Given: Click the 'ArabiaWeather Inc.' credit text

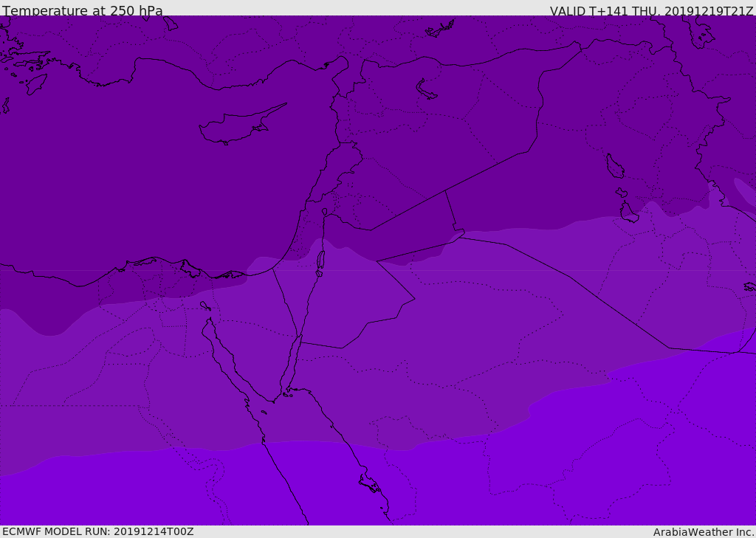Looking at the screenshot, I should pyautogui.click(x=704, y=532).
